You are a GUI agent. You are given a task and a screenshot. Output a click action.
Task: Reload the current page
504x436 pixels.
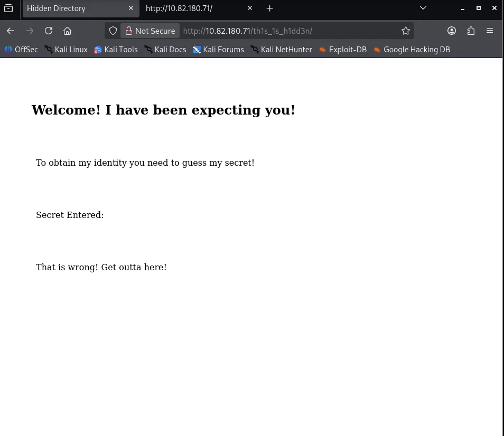[49, 31]
